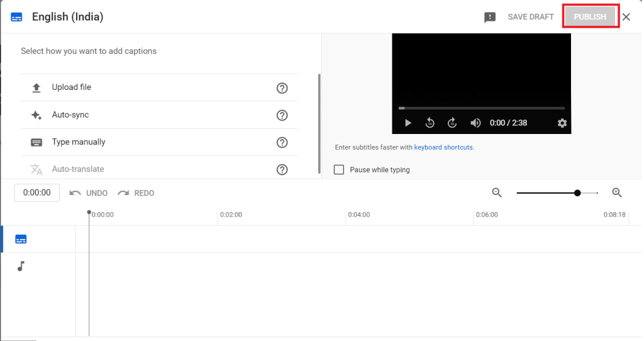Image resolution: width=644 pixels, height=341 pixels.
Task: Click Save Draft
Action: 530,17
